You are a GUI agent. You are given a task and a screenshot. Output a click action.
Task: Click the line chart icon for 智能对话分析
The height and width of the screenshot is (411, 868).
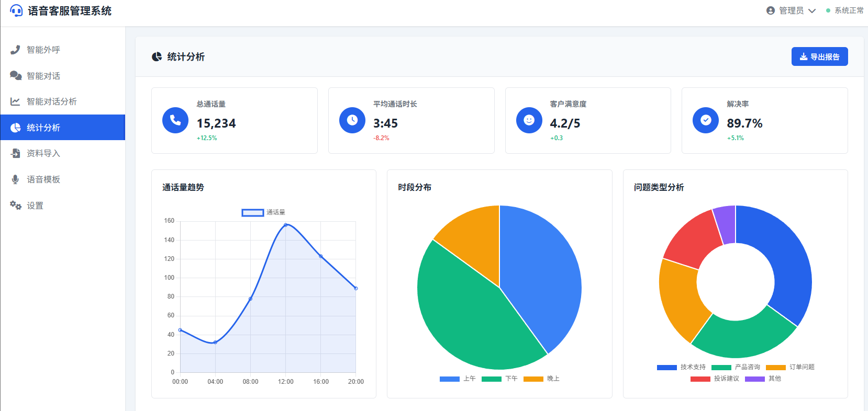coord(15,101)
